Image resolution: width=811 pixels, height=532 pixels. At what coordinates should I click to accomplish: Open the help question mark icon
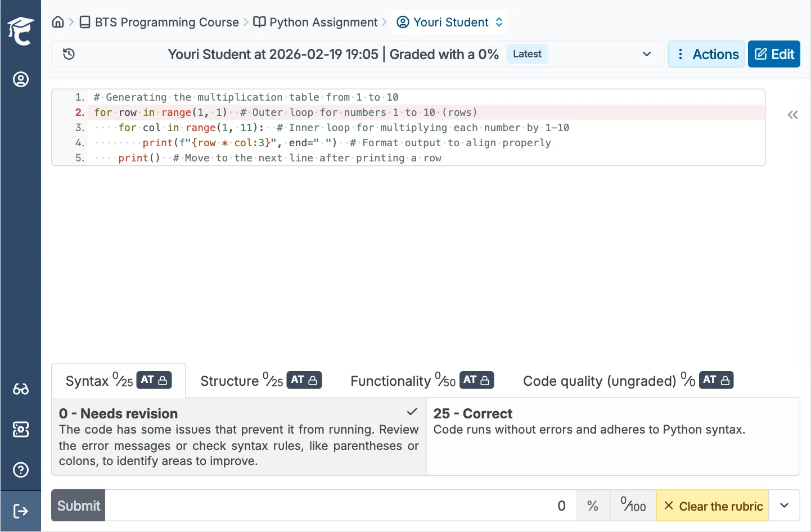coord(21,470)
